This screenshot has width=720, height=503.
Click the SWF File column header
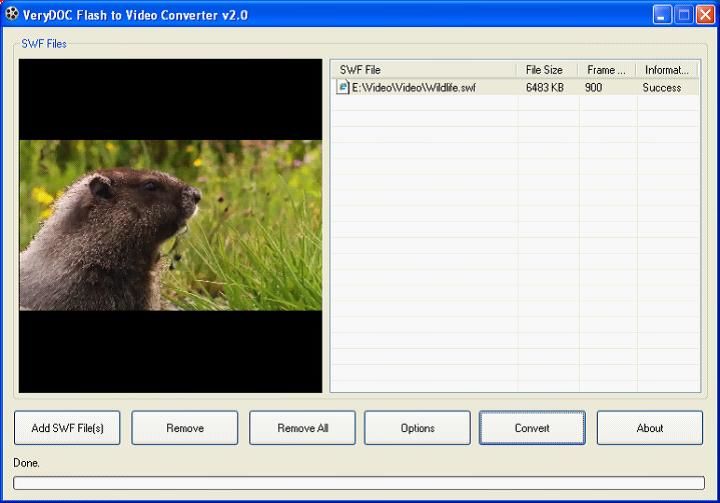[424, 70]
